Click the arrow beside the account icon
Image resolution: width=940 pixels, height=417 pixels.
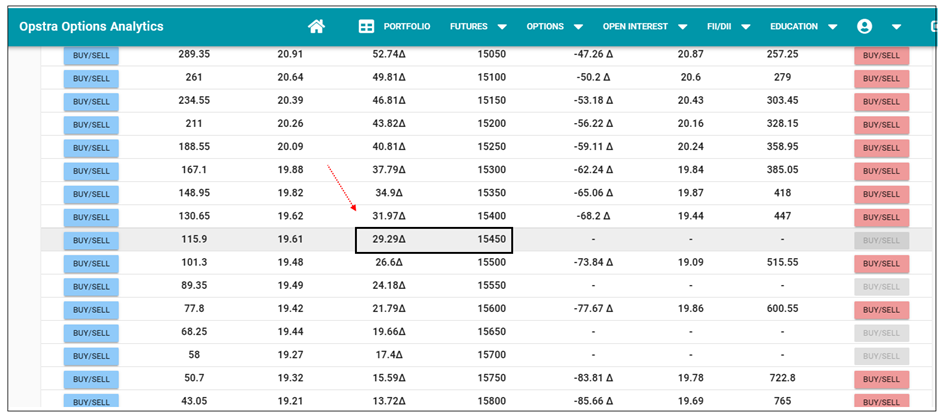pyautogui.click(x=896, y=26)
